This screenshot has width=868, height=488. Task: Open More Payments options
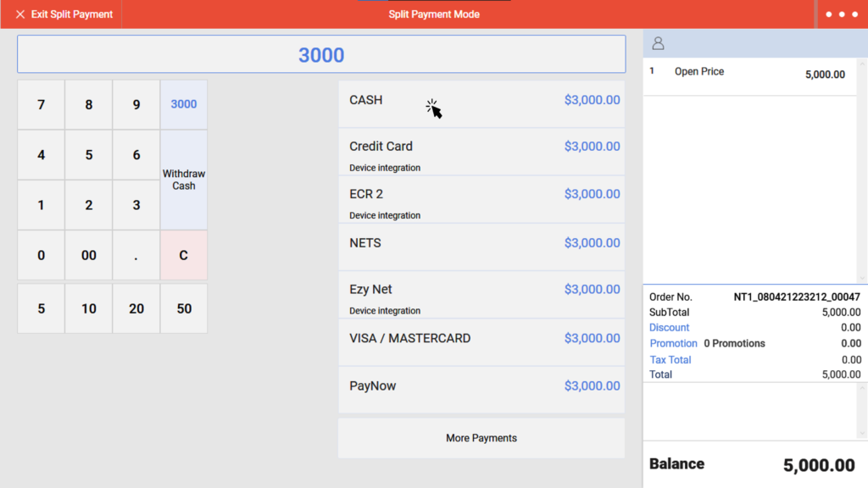point(481,438)
